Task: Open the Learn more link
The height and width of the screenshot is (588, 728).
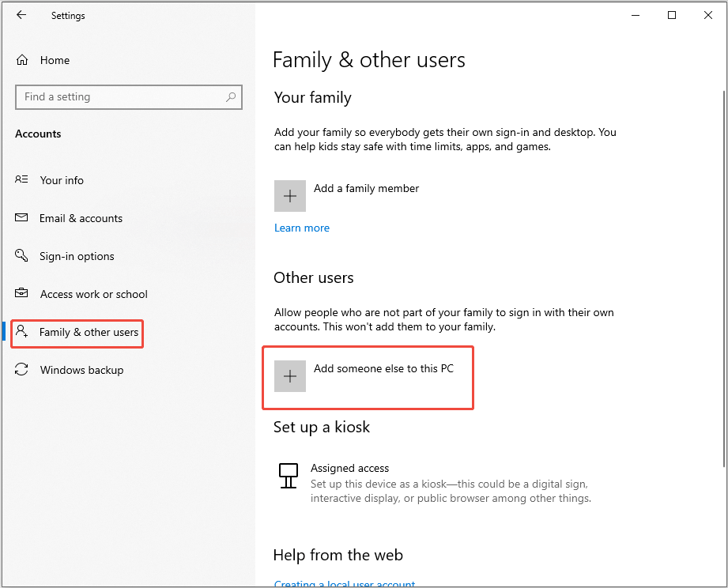Action: click(301, 227)
